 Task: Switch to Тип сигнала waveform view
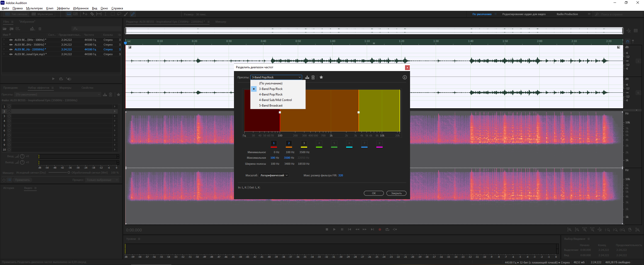coord(17,14)
